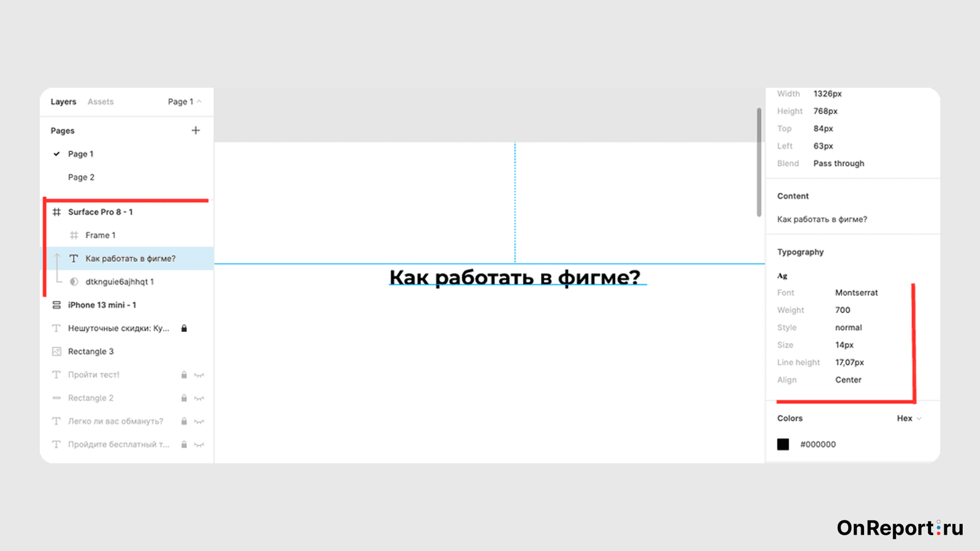Unlock the Легко ли вас обмануть? layer
Image resolution: width=980 pixels, height=551 pixels.
pyautogui.click(x=184, y=421)
